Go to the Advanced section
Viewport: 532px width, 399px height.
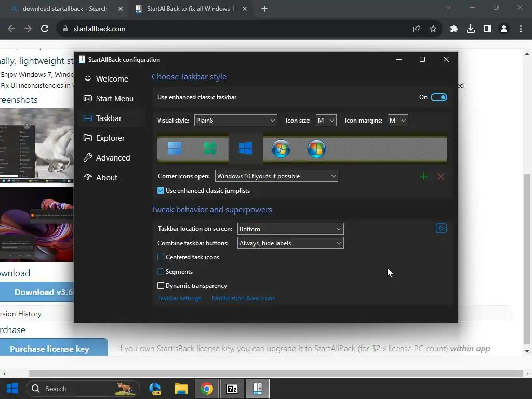tap(112, 157)
